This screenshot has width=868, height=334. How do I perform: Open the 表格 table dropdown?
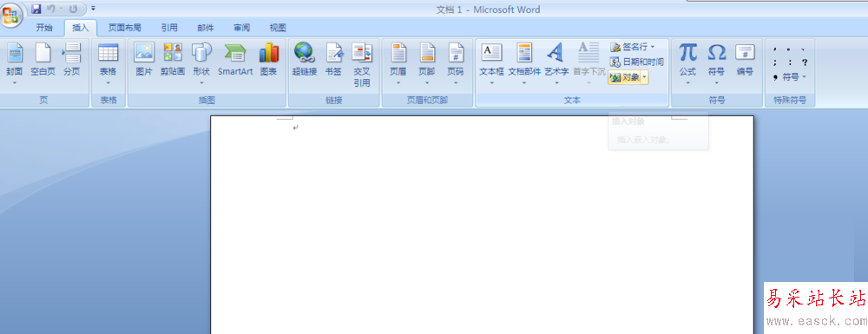click(108, 63)
